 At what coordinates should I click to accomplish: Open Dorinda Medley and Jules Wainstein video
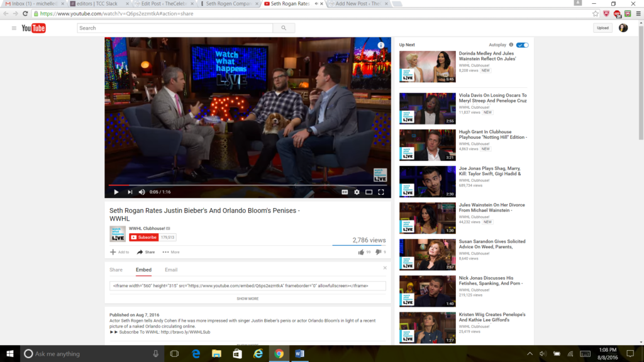[x=487, y=56]
